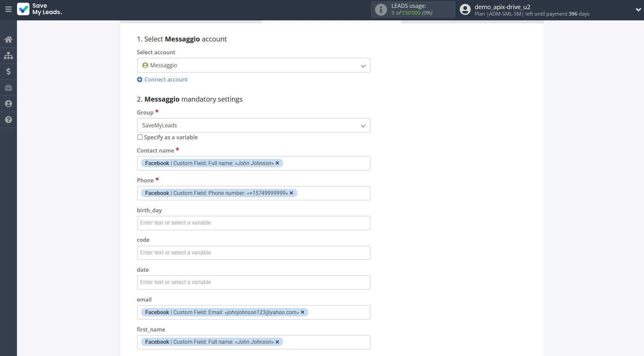The image size is (644, 356).
Task: Enable the Specify as a variable checkbox
Action: 140,137
